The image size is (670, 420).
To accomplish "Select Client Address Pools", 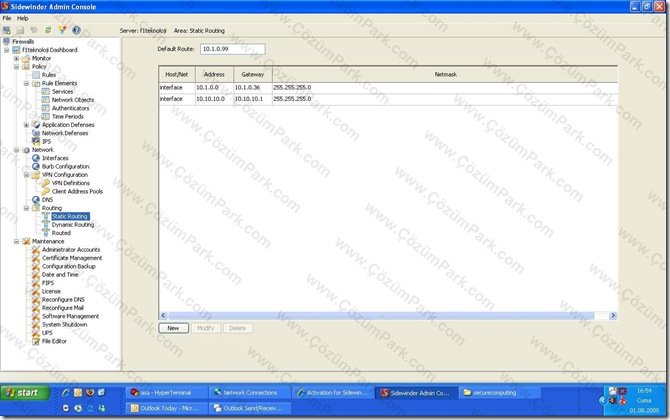I will (77, 191).
